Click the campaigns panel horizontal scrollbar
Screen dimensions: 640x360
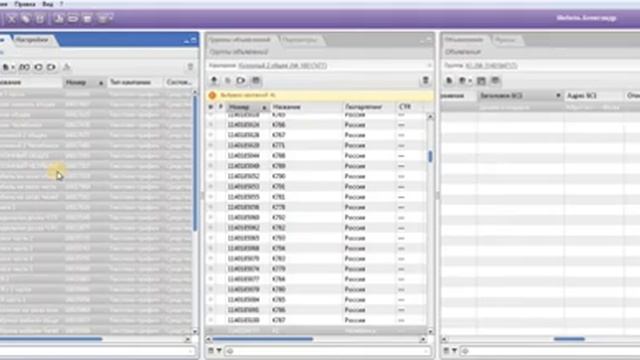click(51, 339)
